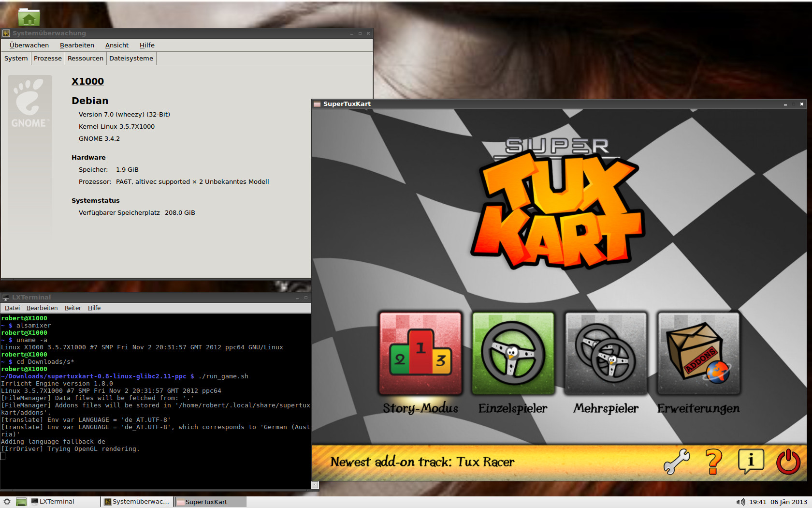Activate Systemüberwachung taskbar button
The width and height of the screenshot is (812, 508).
point(137,502)
